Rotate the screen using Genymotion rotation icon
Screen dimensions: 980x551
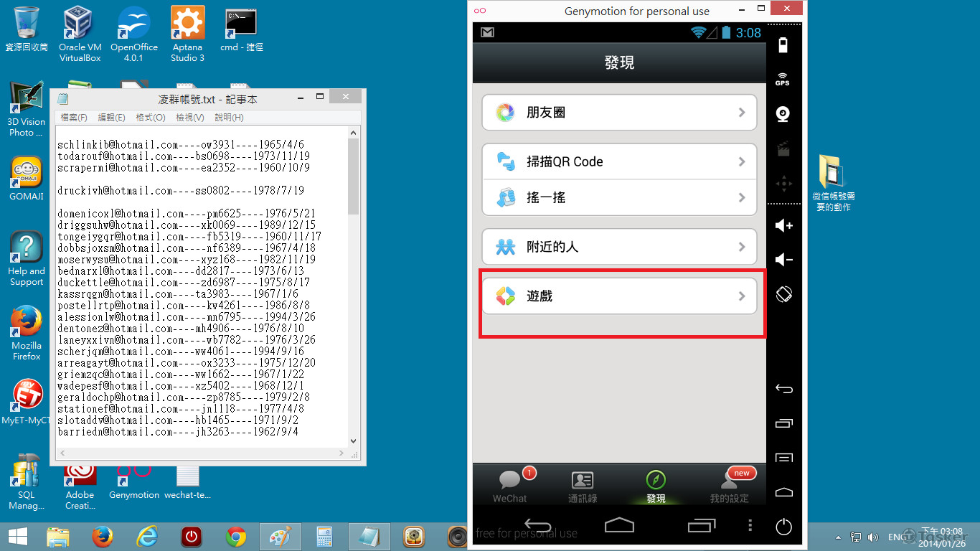[x=783, y=293]
